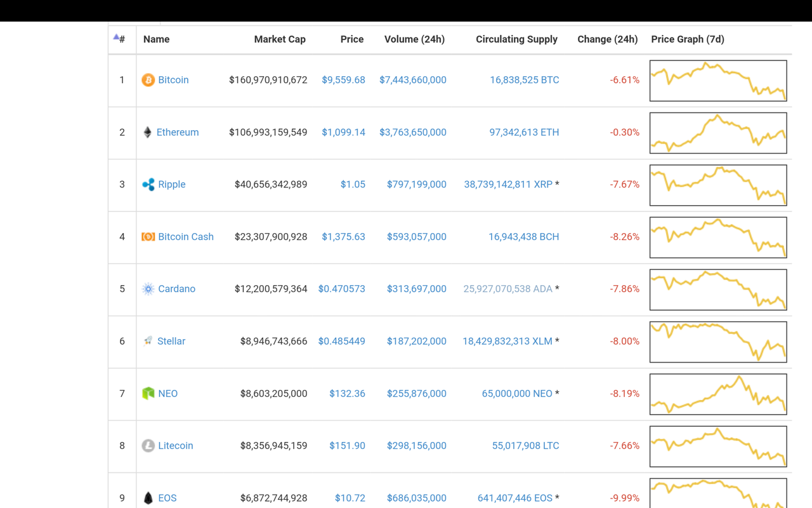Sort by Change (24h) column header

click(607, 39)
